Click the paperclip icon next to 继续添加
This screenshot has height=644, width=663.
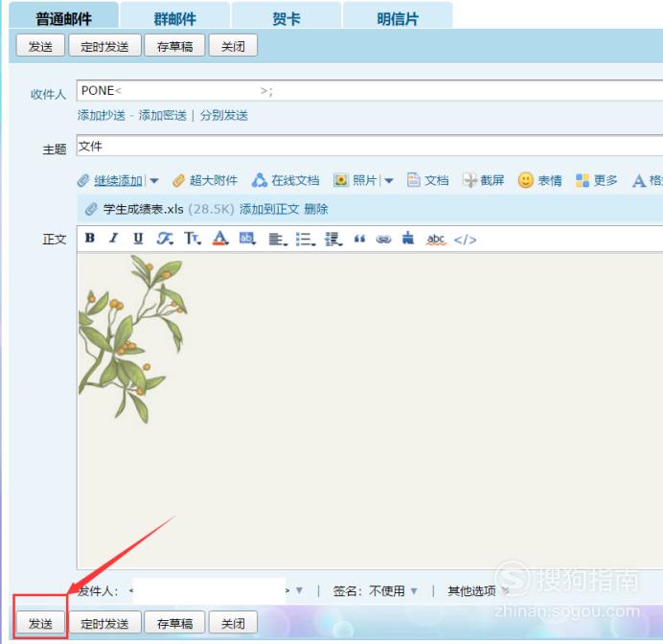coord(83,180)
